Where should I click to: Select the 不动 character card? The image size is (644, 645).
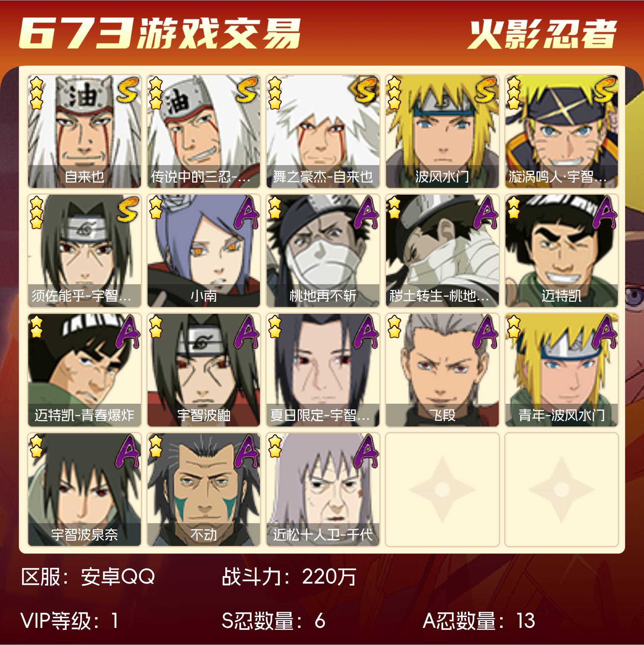tap(204, 490)
